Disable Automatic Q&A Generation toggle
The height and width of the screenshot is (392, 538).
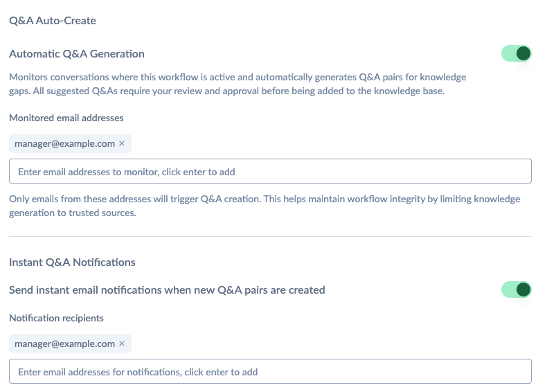coord(516,53)
